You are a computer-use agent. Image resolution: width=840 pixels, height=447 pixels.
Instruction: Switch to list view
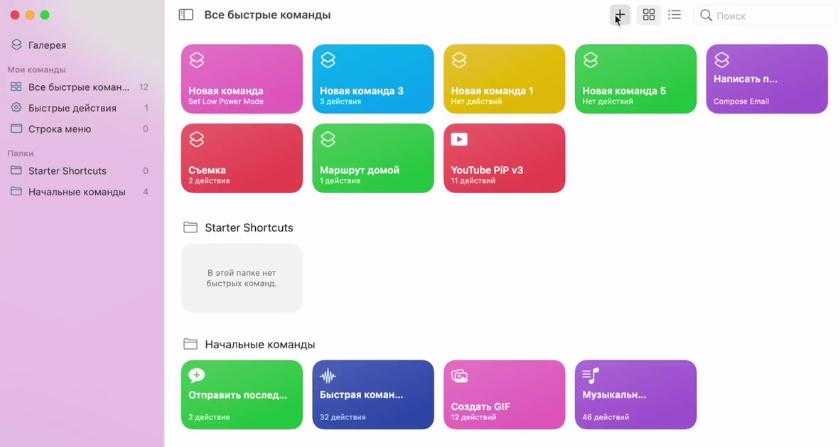click(675, 15)
